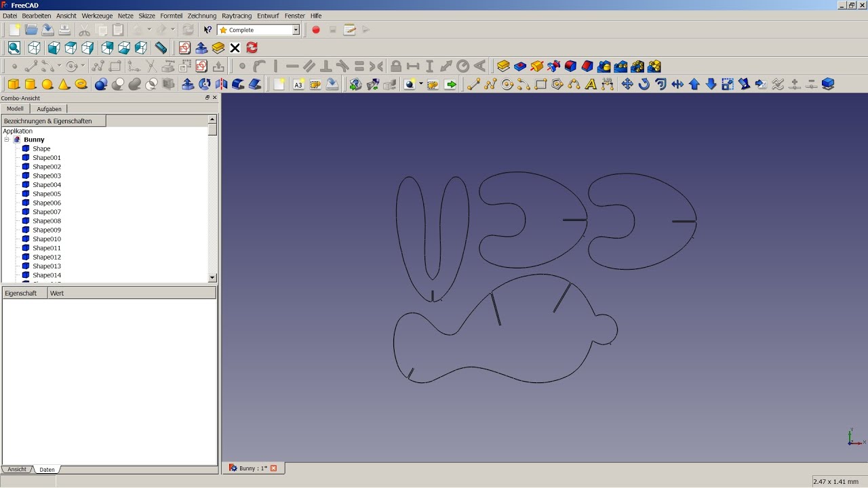Click the red refresh arrows icon
This screenshot has height=488, width=868.
252,47
